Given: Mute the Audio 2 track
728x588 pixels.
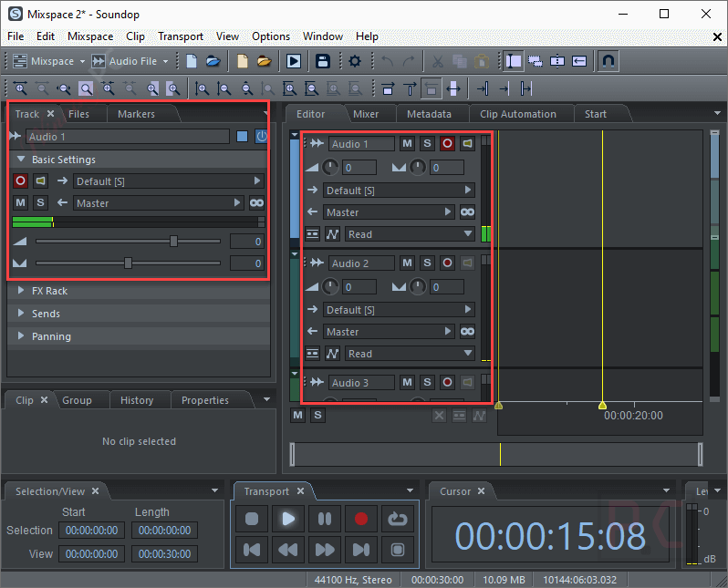Looking at the screenshot, I should pyautogui.click(x=407, y=263).
